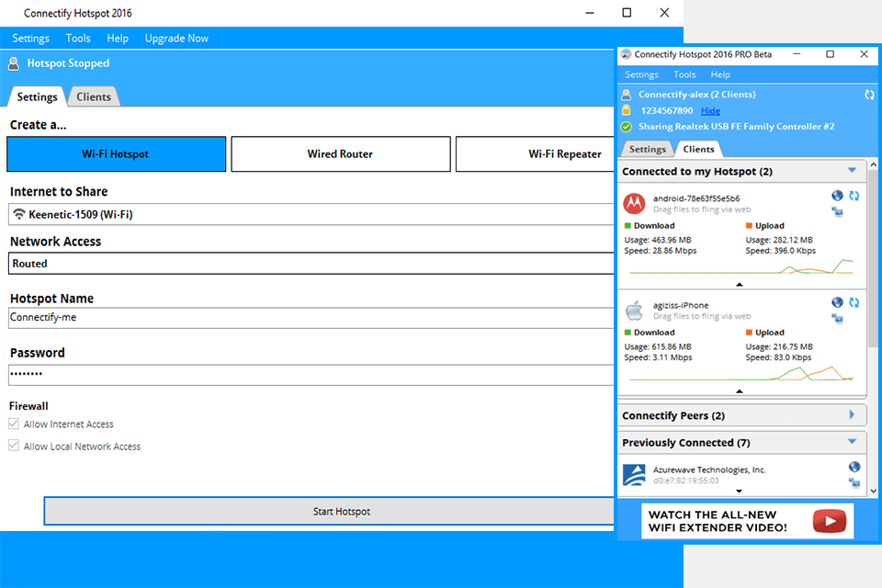Click the Apple icon for agiziss-iPhone

pyautogui.click(x=635, y=310)
